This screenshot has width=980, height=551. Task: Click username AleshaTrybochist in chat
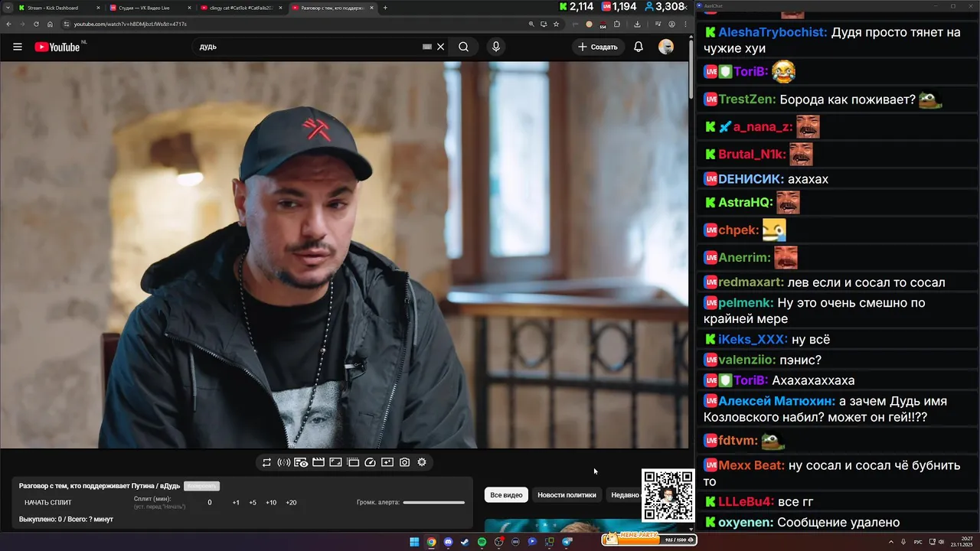[773, 33]
